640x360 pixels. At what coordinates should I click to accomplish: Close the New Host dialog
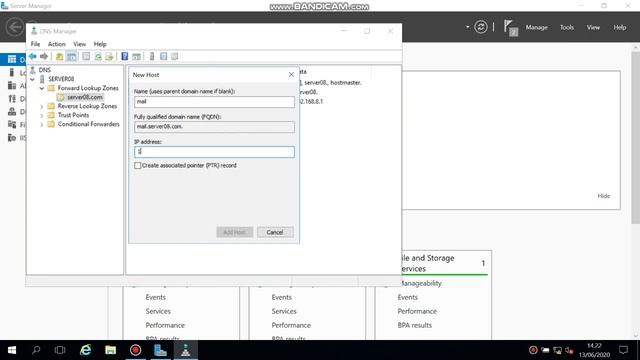pyautogui.click(x=291, y=75)
